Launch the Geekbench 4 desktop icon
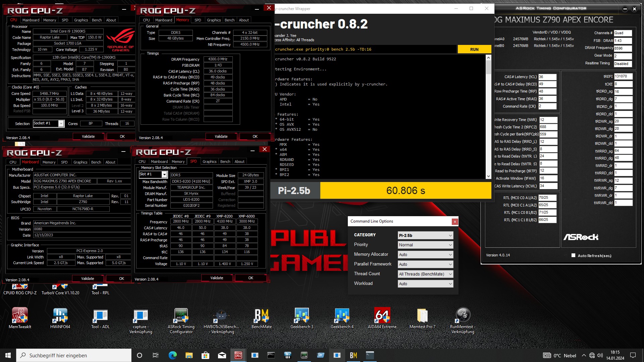 coord(342,318)
